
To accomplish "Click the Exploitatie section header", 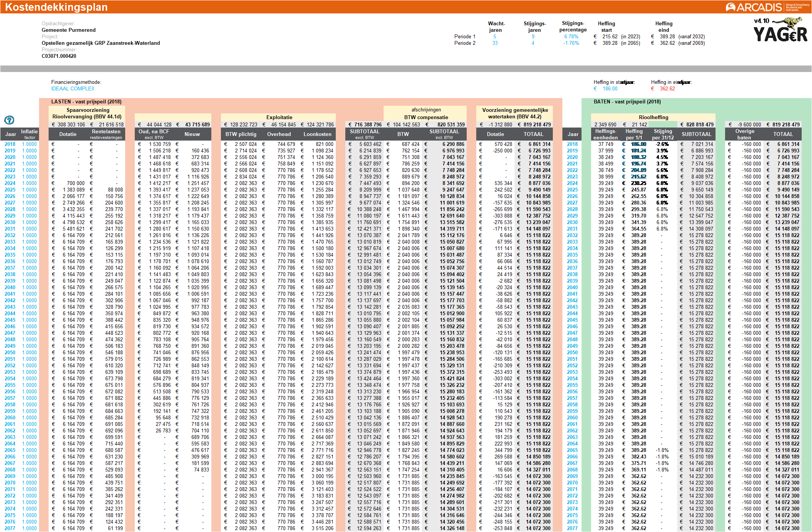I will point(279,117).
